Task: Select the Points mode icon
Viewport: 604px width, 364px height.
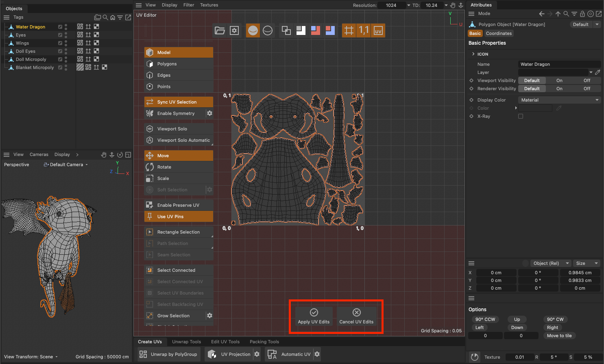Action: tap(150, 87)
